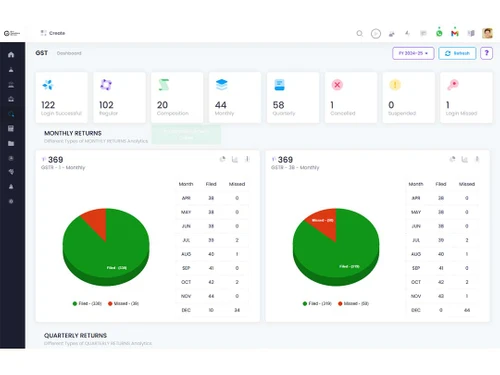Download the GSTR-3B Monthly data
This screenshot has height=375, width=500.
pos(477,159)
